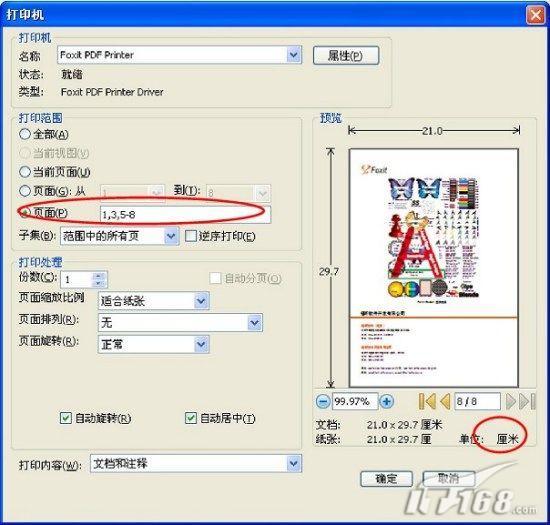The width and height of the screenshot is (550, 525).
Task: Click the page list field 1,3,5-8
Action: coord(185,214)
